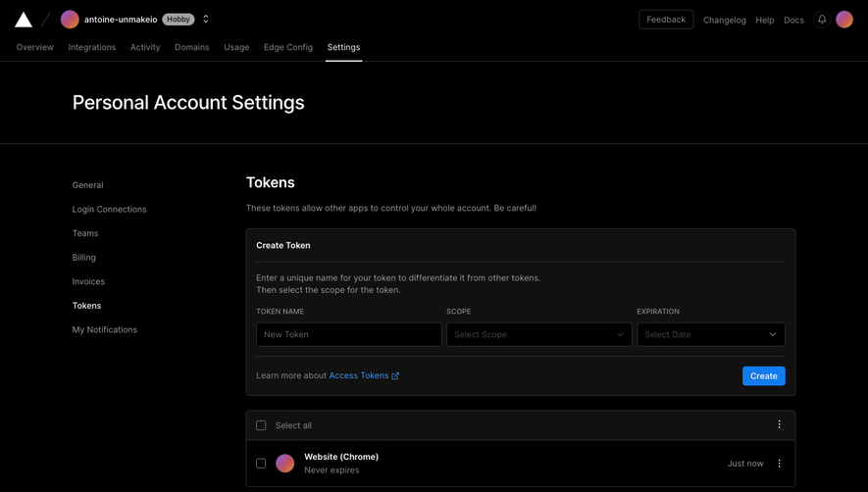Open the Select Scope dropdown

(x=539, y=335)
